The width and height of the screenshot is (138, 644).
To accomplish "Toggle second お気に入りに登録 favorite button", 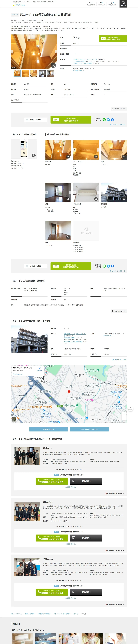I will (36, 266).
